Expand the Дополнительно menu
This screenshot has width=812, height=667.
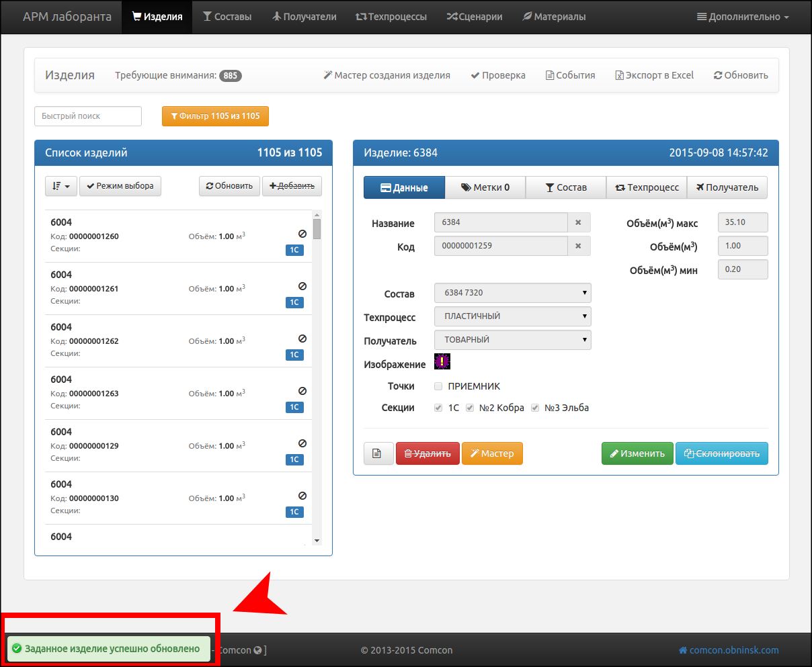coord(743,17)
